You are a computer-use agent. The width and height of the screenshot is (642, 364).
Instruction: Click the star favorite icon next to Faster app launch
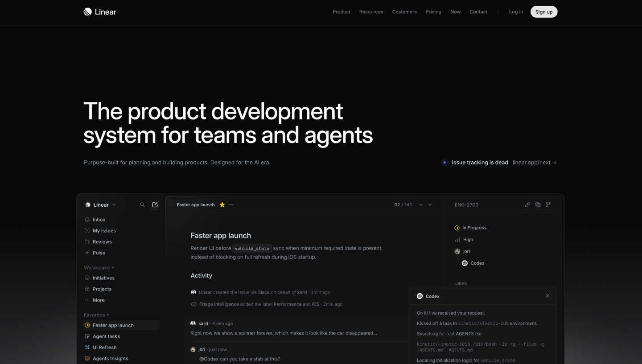222,205
